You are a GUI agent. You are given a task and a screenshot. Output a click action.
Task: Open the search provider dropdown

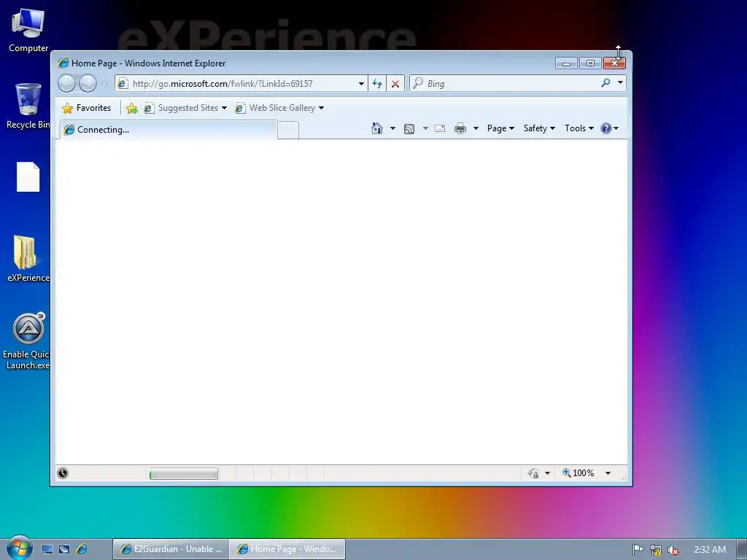coord(620,83)
